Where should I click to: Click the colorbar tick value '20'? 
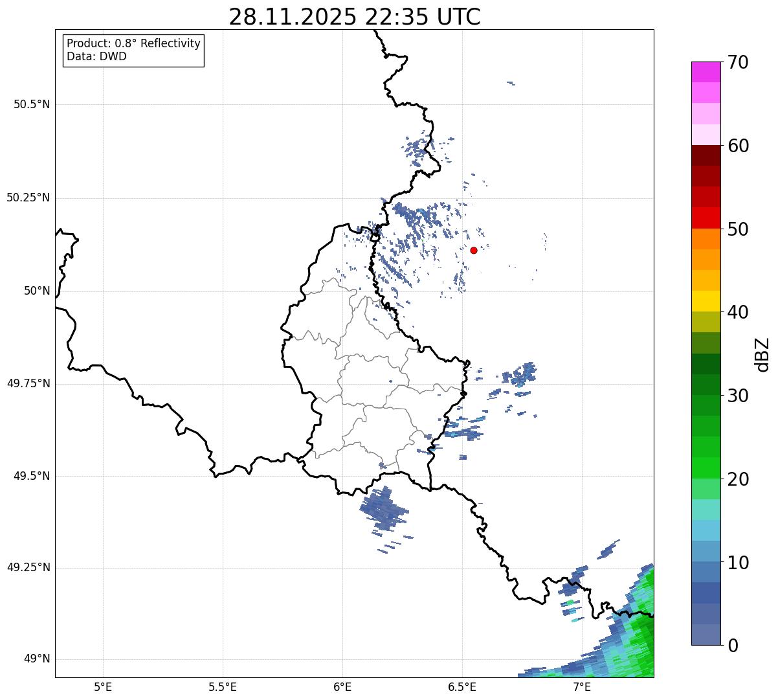738,479
